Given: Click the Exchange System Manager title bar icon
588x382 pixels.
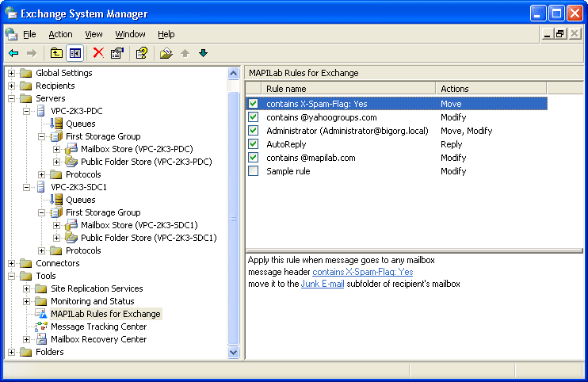Looking at the screenshot, I should point(11,13).
